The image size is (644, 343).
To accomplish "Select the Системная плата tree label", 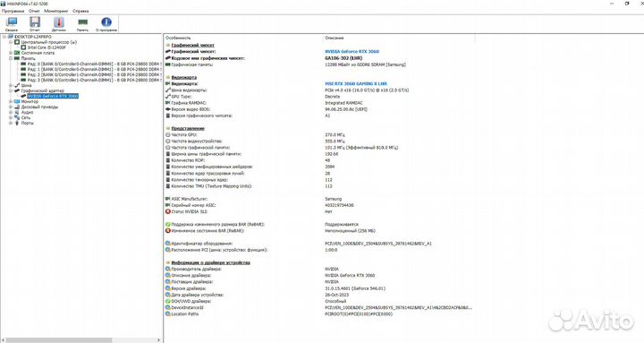I will (38, 53).
